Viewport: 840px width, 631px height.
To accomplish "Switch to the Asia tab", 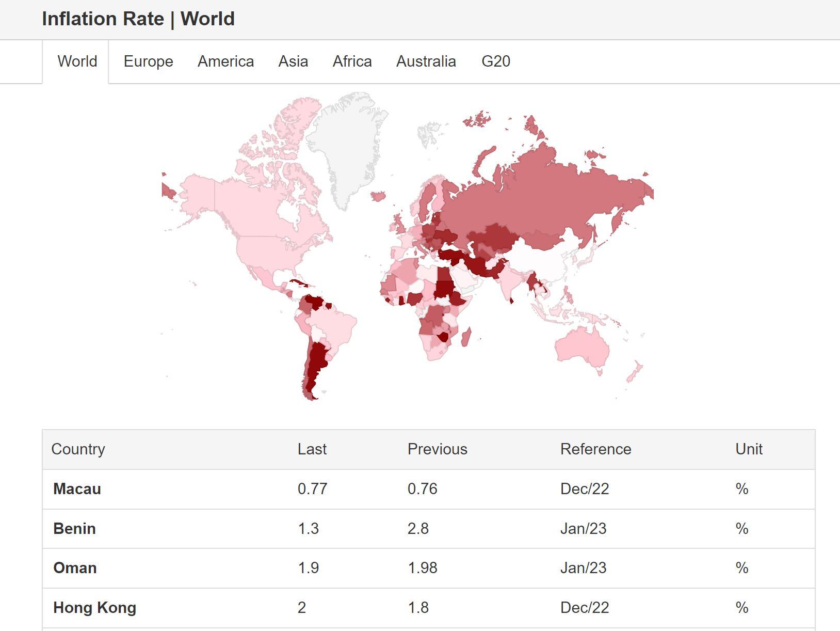I will point(293,61).
